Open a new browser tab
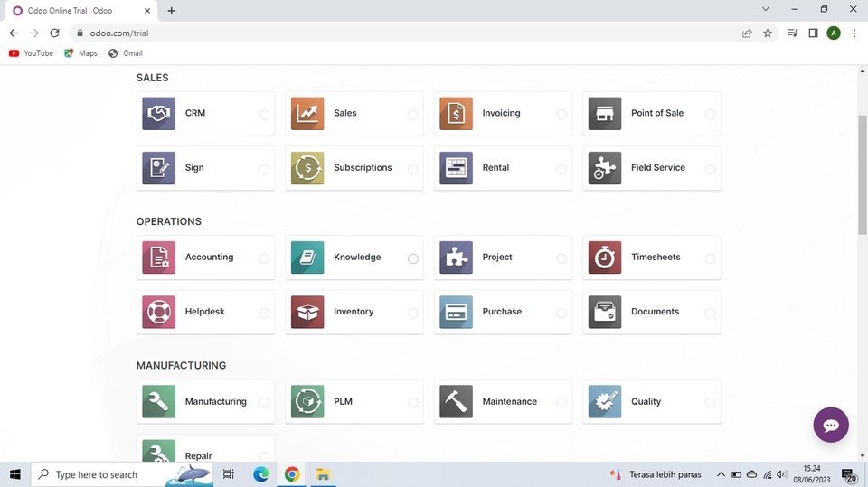The image size is (868, 487). (x=172, y=11)
